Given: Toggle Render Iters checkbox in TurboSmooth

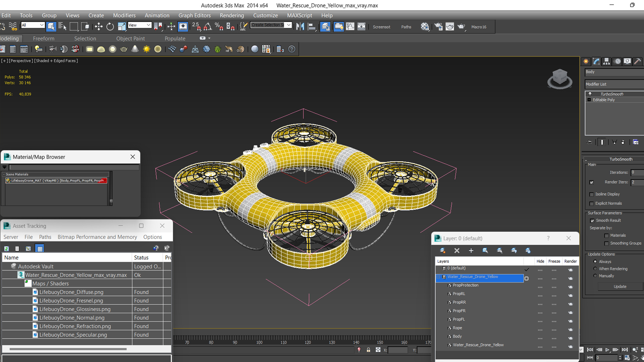Looking at the screenshot, I should 591,182.
